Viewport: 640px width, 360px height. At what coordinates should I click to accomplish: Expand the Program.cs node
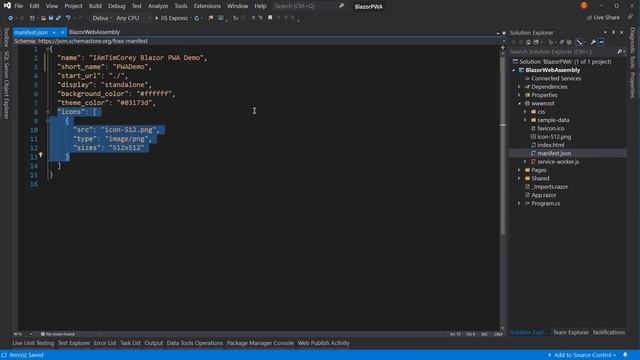(520, 204)
